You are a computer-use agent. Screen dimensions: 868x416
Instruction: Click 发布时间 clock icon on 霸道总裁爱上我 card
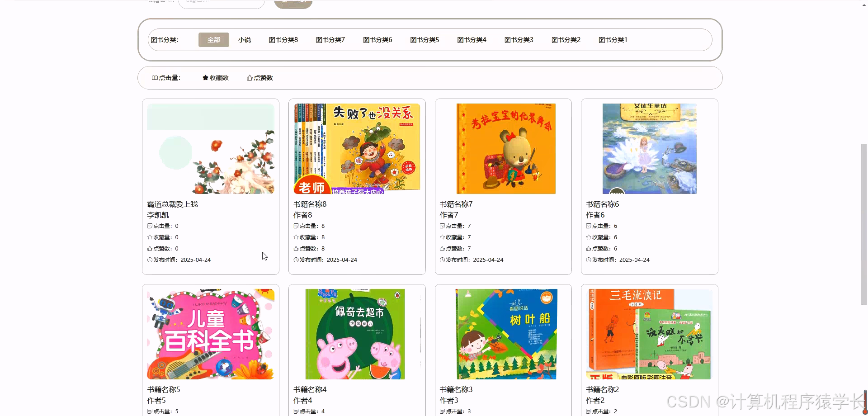point(150,260)
